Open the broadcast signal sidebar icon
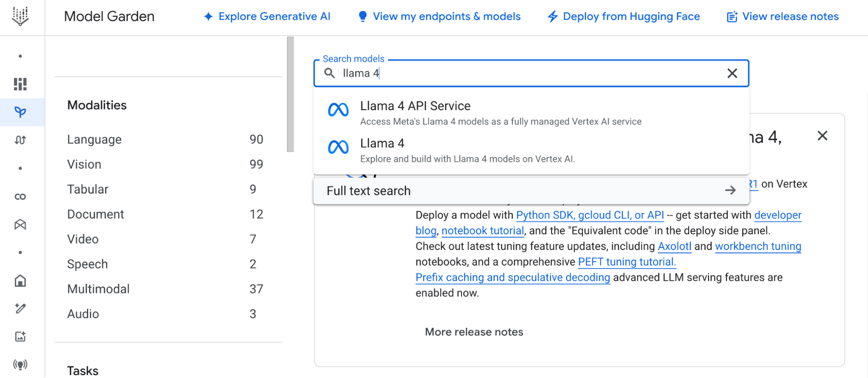Screen dimensions: 868x378 pyautogui.click(x=20, y=365)
